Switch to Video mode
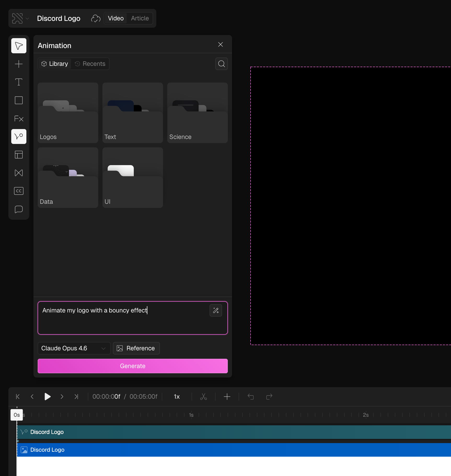The height and width of the screenshot is (476, 451). [x=116, y=18]
